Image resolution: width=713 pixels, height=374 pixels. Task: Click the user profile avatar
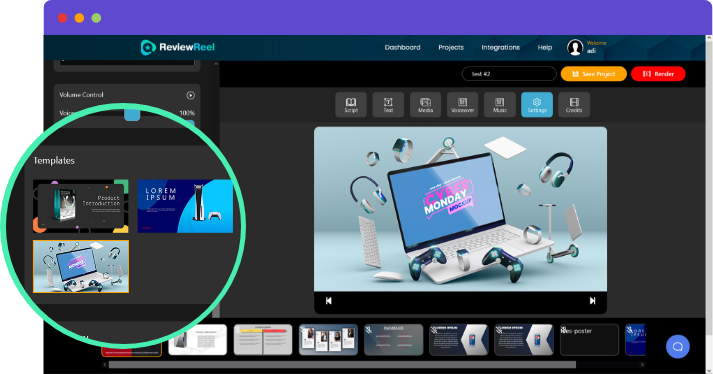575,47
